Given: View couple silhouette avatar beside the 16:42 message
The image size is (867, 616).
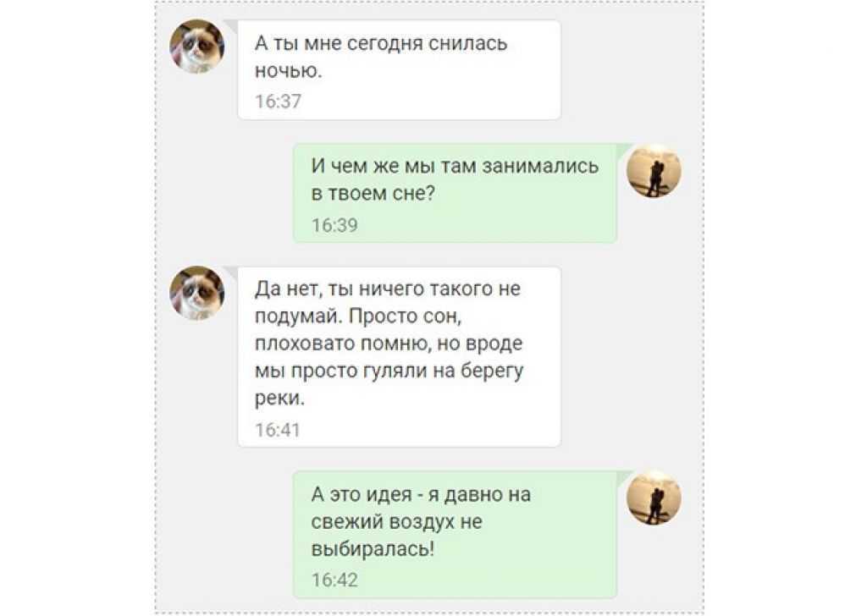Looking at the screenshot, I should [654, 498].
